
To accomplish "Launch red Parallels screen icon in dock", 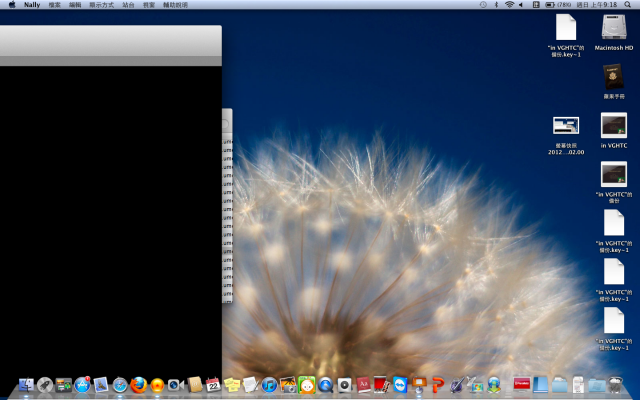I will tap(522, 384).
